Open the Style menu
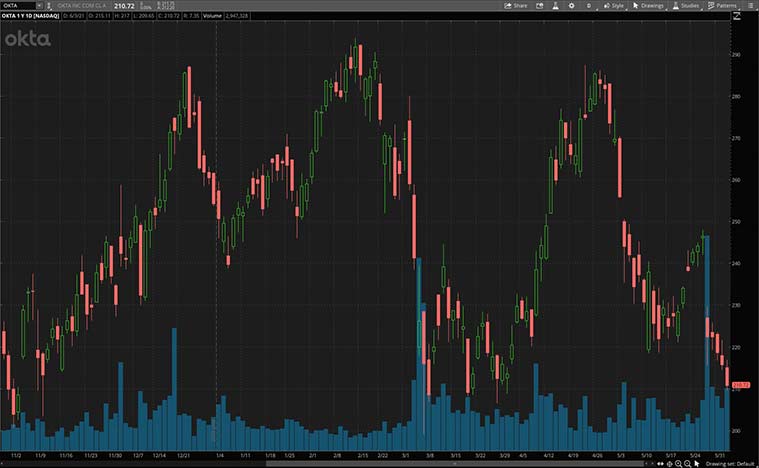The height and width of the screenshot is (468, 759). coord(614,6)
